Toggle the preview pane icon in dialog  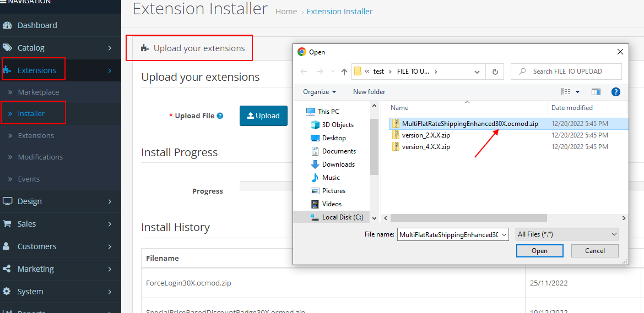point(596,92)
